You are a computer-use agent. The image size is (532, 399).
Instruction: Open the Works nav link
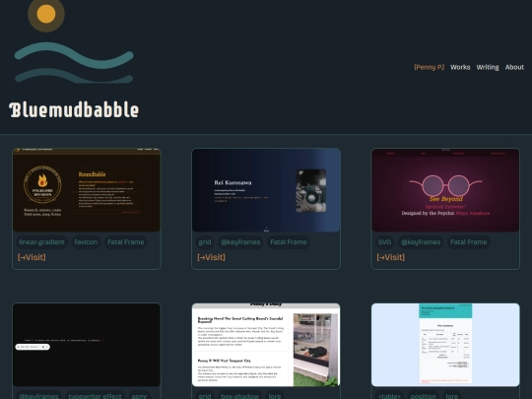tap(460, 67)
